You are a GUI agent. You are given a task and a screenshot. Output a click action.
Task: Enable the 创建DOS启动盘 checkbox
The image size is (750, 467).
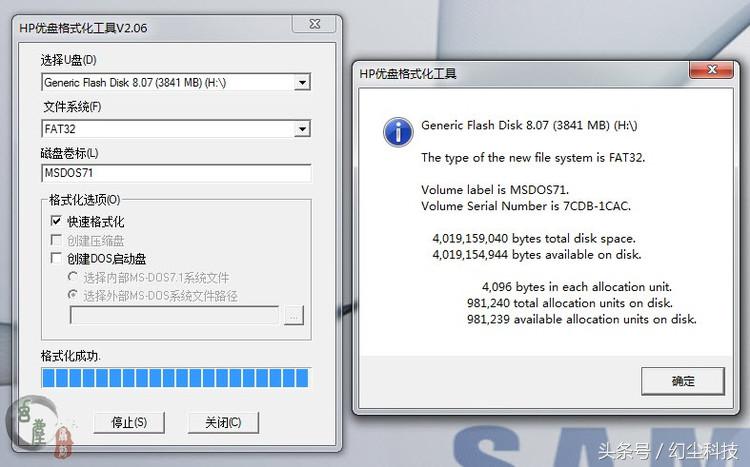pyautogui.click(x=56, y=258)
